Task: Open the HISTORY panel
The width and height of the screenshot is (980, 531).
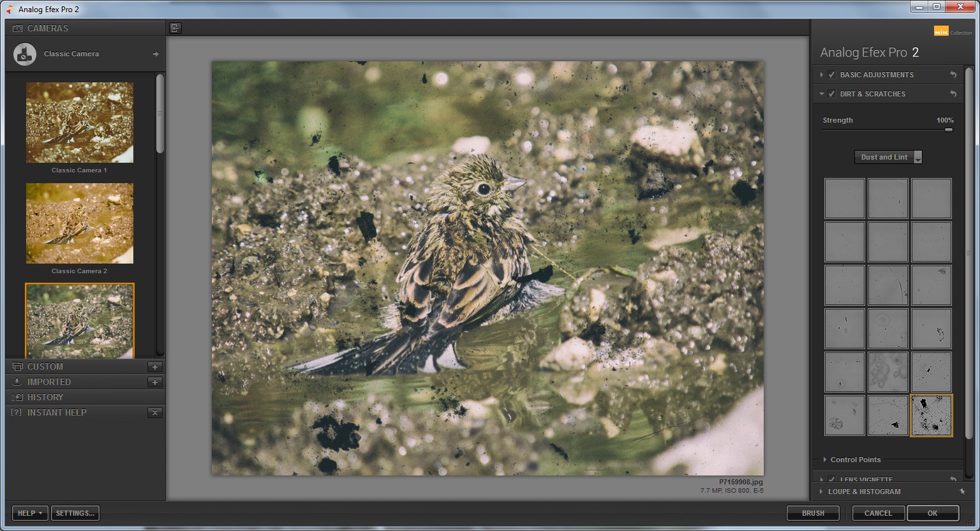Action: [x=85, y=398]
